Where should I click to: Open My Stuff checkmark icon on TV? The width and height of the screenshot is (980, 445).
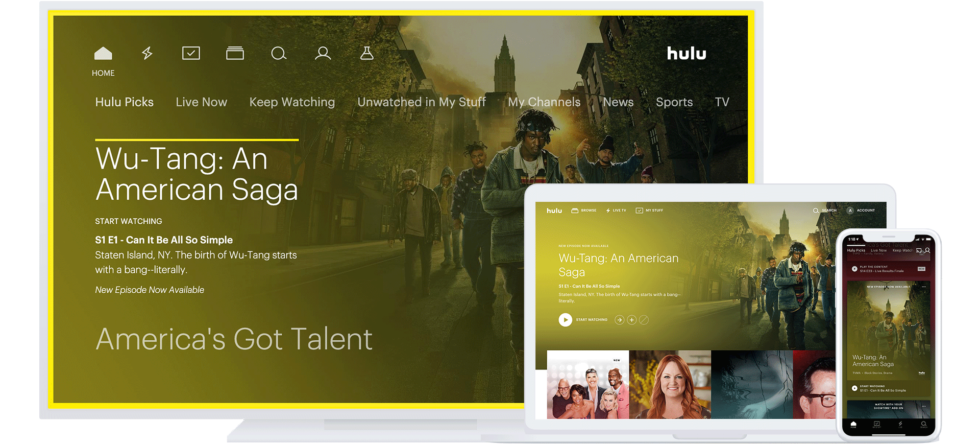[191, 53]
